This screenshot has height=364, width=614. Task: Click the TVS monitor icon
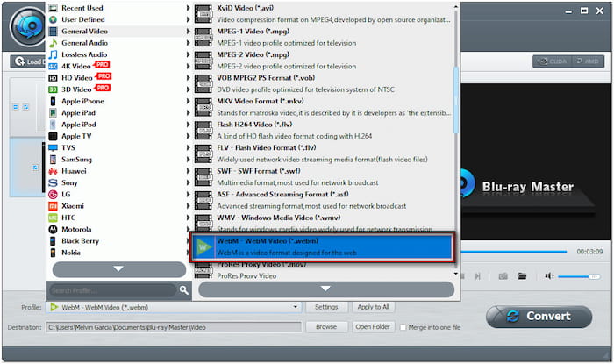(x=53, y=147)
